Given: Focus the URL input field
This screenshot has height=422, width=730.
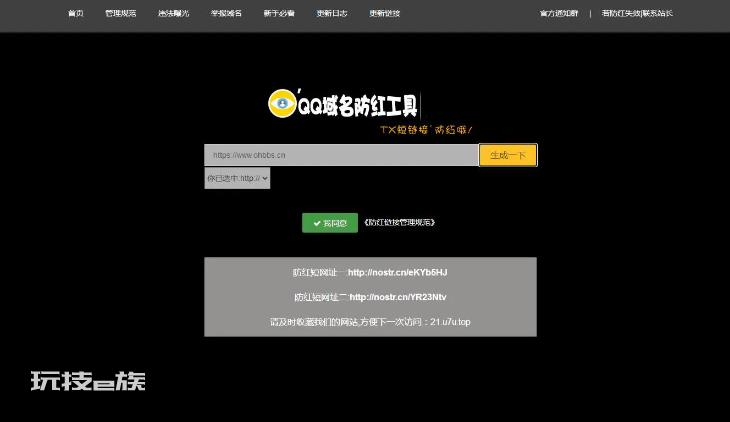Looking at the screenshot, I should coord(341,155).
